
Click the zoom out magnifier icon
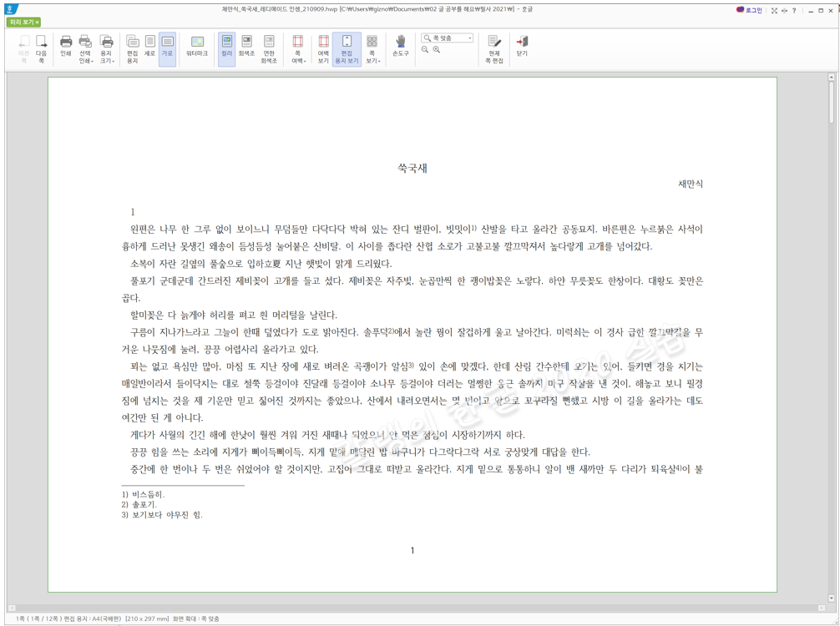coord(425,49)
